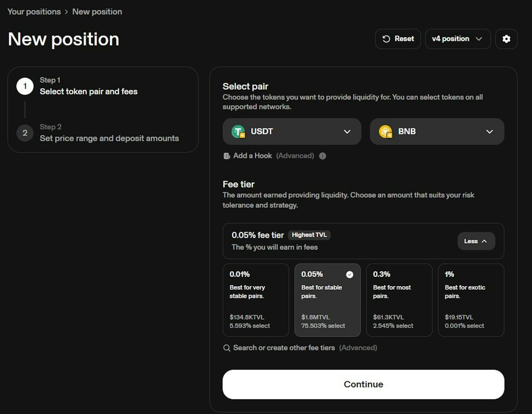532x414 pixels.
Task: Click the 2.545% select text
Action: point(393,326)
